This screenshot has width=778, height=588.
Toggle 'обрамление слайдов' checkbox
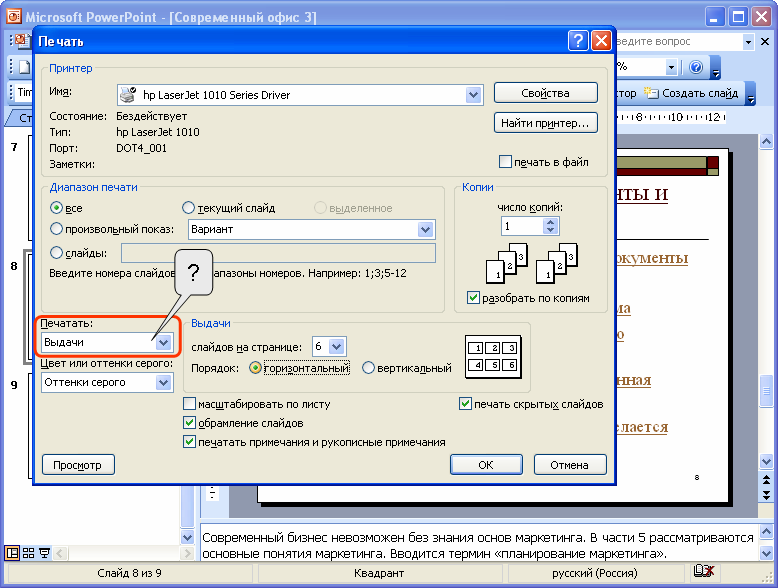click(x=189, y=423)
